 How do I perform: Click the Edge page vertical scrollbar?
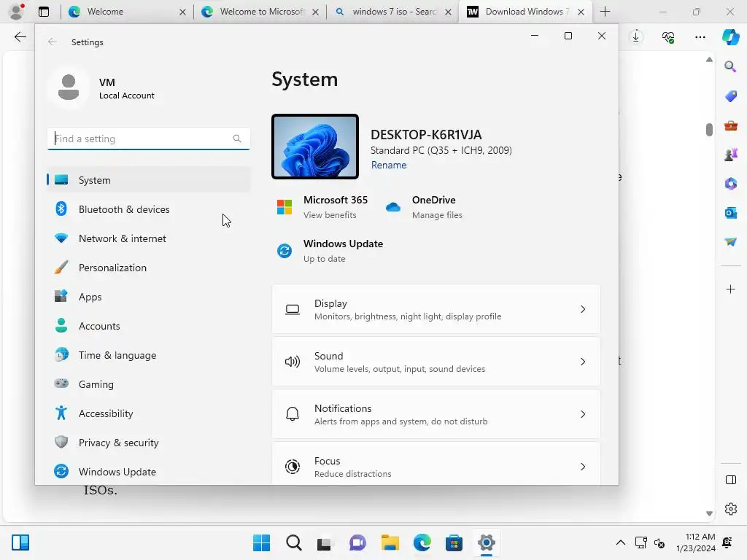tap(709, 129)
